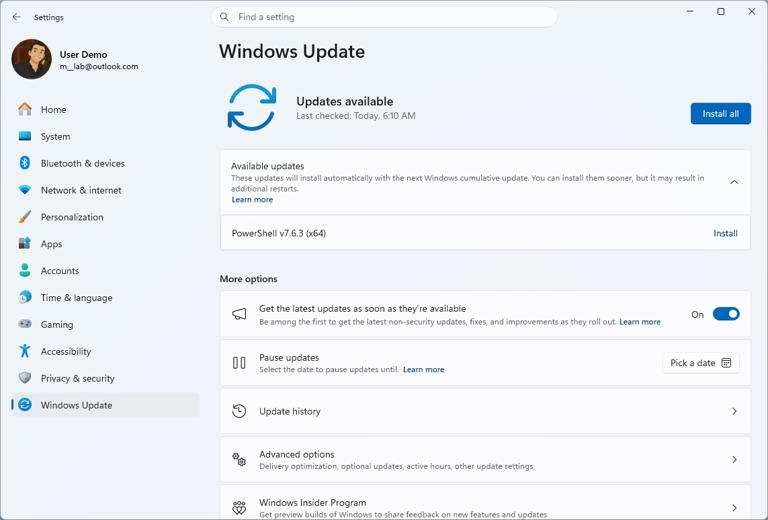This screenshot has width=768, height=520.
Task: Open Accounts settings page
Action: point(105,271)
